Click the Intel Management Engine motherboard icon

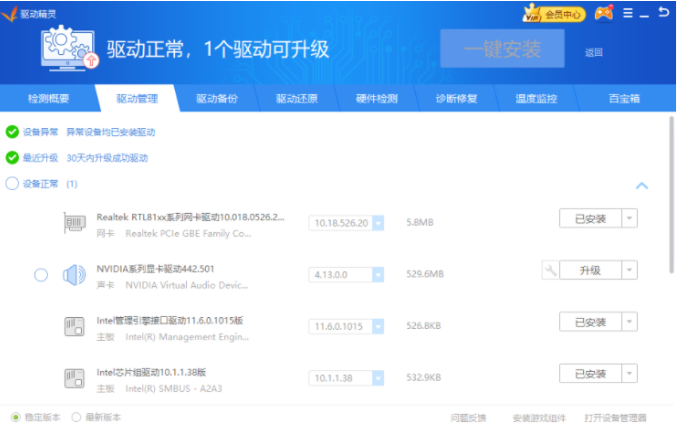(x=74, y=325)
